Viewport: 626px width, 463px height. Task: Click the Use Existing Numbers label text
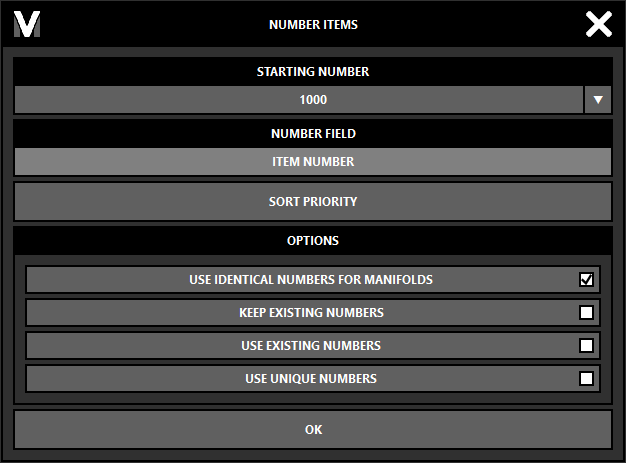[311, 346]
